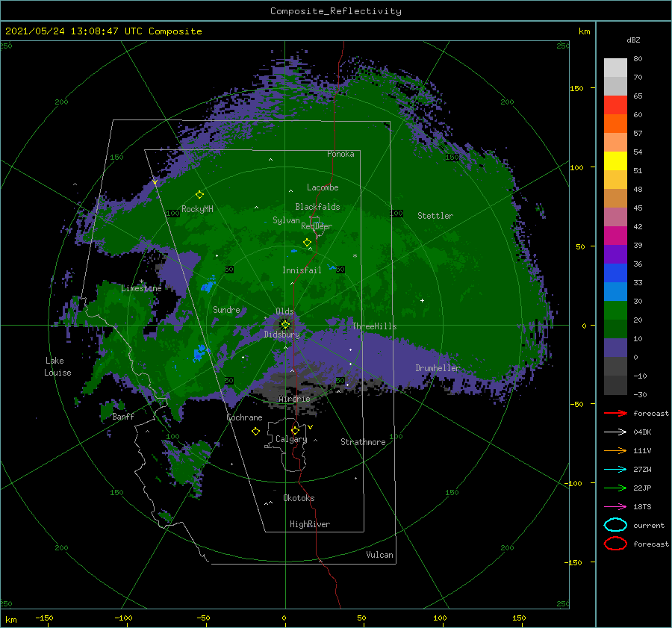Pick the red 65 dBZ legend swatch
Screen dimensions: 672x628
coord(615,105)
